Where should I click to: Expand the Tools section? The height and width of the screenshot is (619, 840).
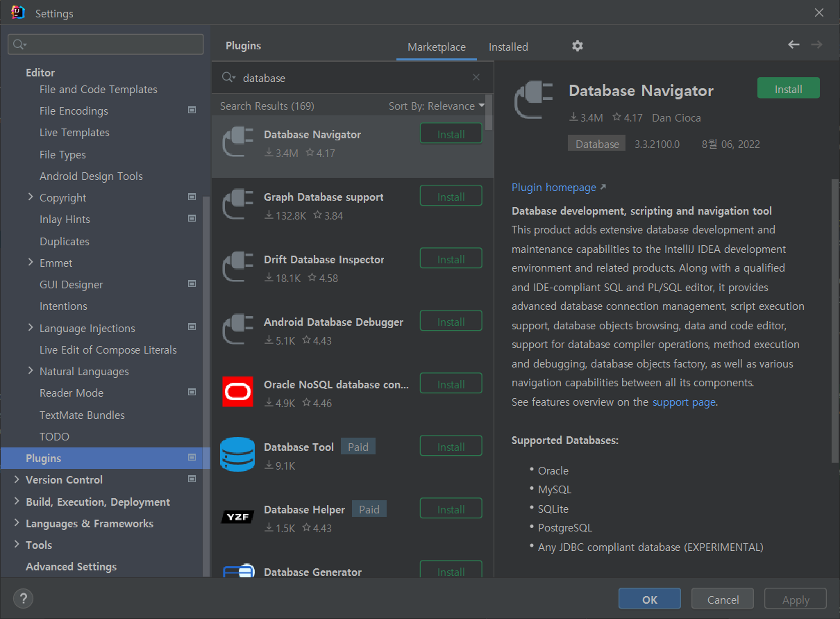click(x=17, y=545)
